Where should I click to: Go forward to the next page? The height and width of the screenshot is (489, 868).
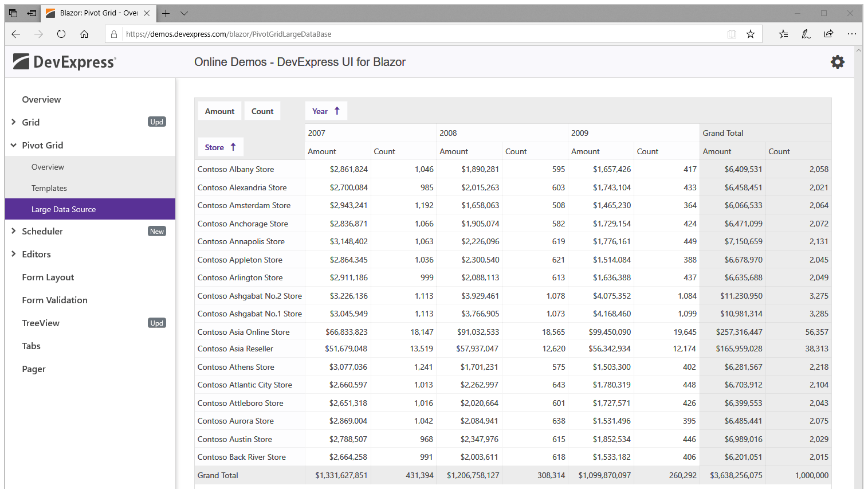click(x=38, y=34)
